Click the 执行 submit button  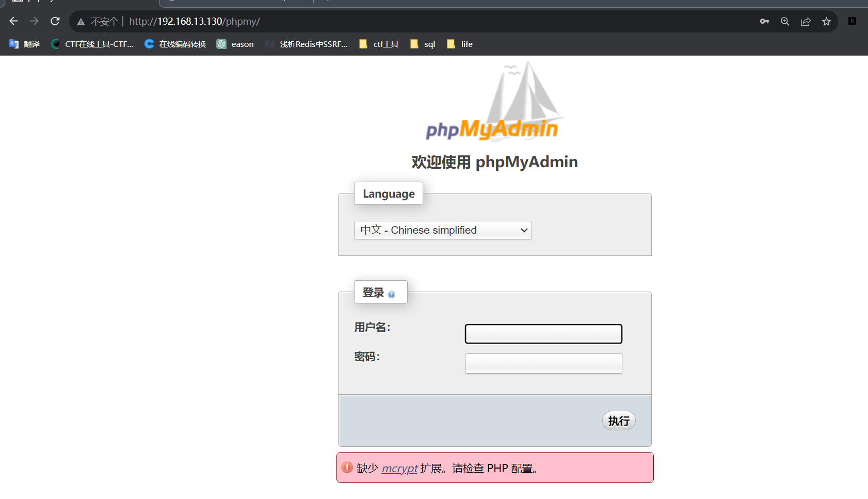click(619, 421)
